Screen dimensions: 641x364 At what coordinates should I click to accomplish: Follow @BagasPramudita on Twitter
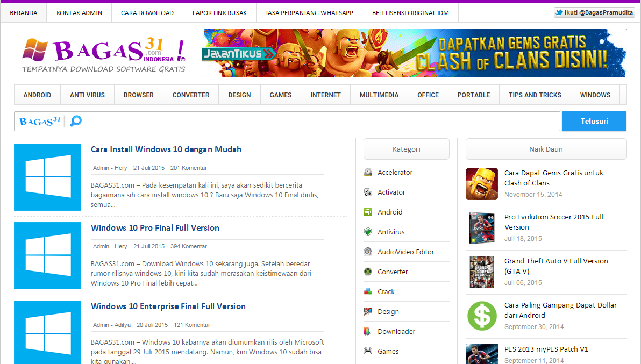tap(594, 13)
